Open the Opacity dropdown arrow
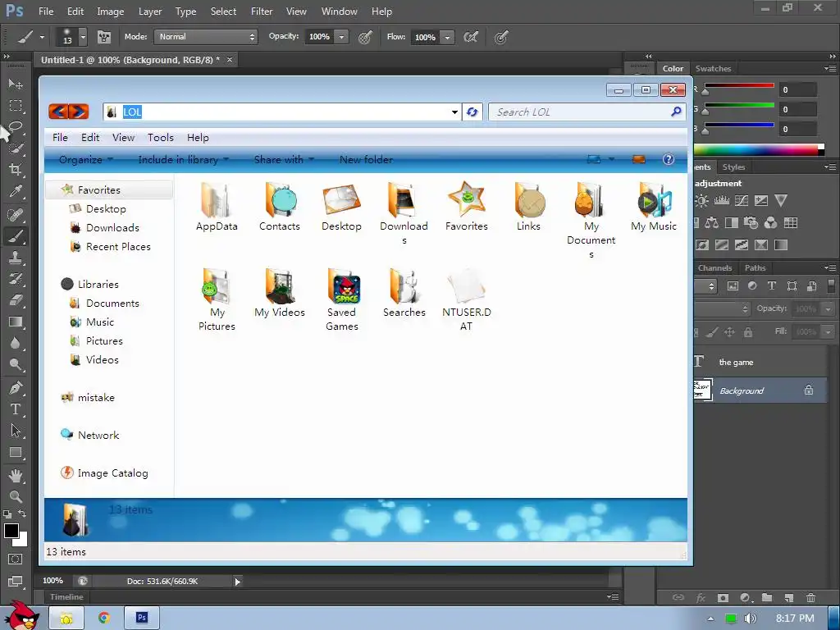The width and height of the screenshot is (840, 630). click(x=341, y=36)
